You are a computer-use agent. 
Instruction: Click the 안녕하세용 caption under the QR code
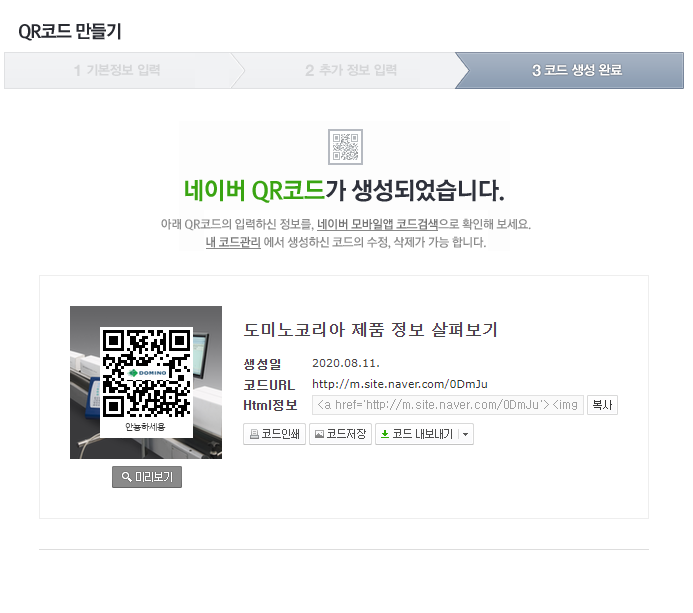click(145, 426)
